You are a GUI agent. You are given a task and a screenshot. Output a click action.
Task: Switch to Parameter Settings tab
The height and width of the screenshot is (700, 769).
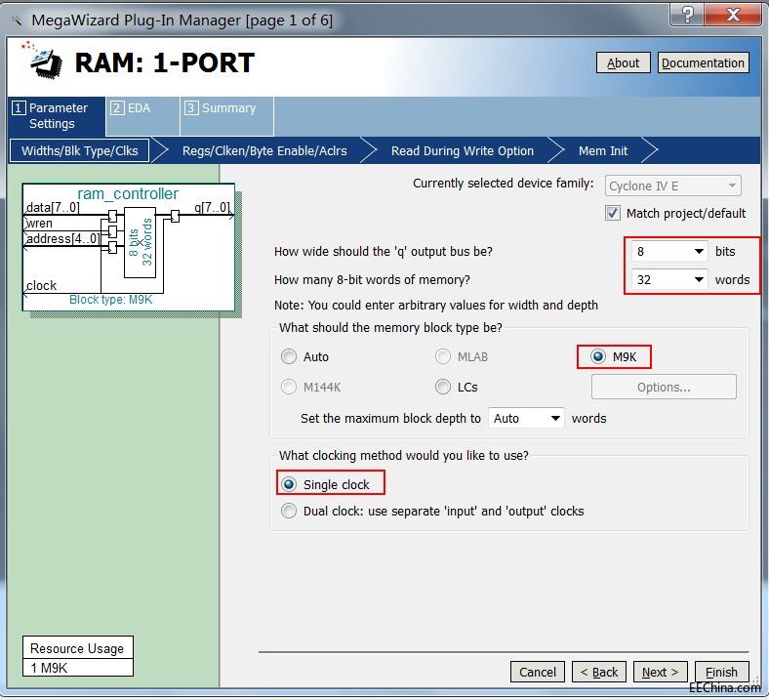tap(56, 116)
